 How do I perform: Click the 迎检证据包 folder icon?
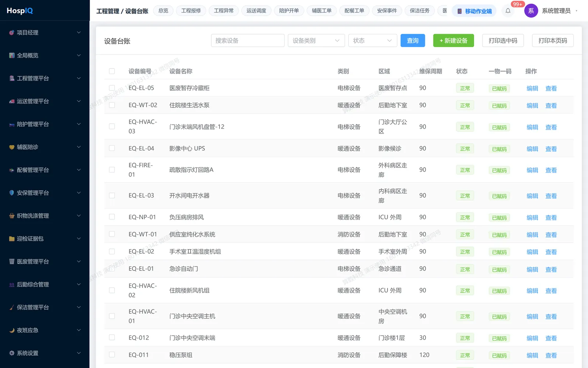pyautogui.click(x=12, y=239)
